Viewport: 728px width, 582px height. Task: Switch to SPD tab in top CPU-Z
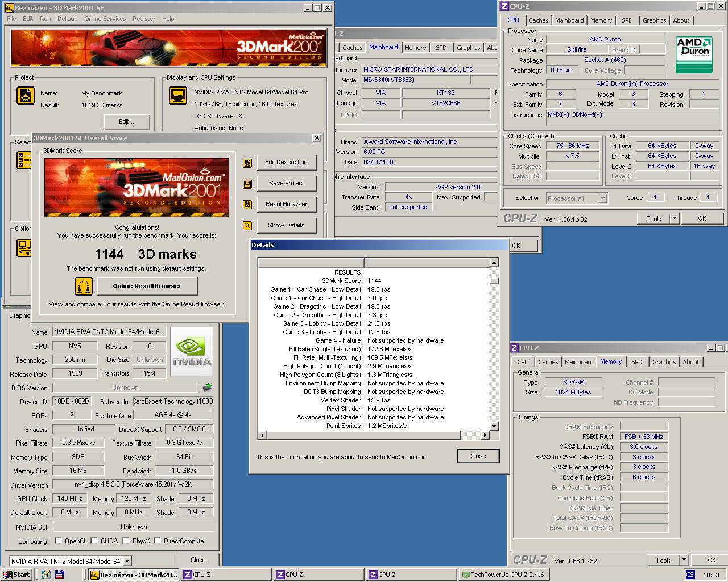pyautogui.click(x=627, y=20)
